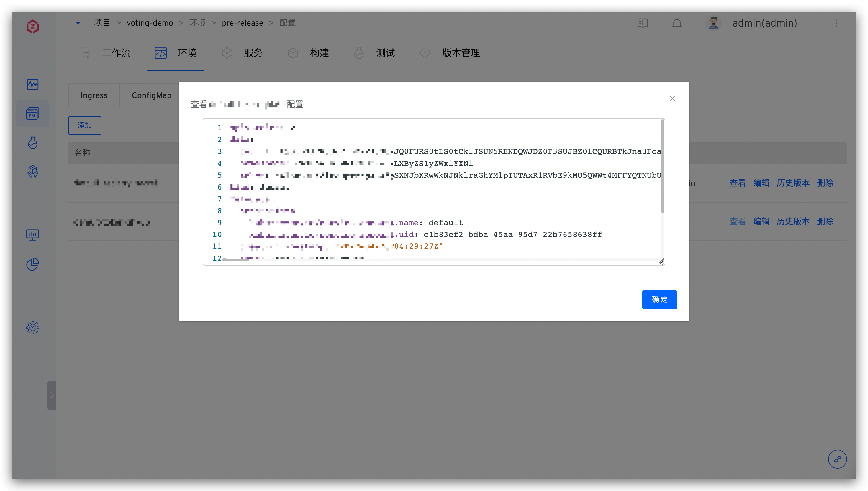Expand the breadcrumb dropdown arrow
This screenshot has width=868, height=491.
tap(78, 23)
